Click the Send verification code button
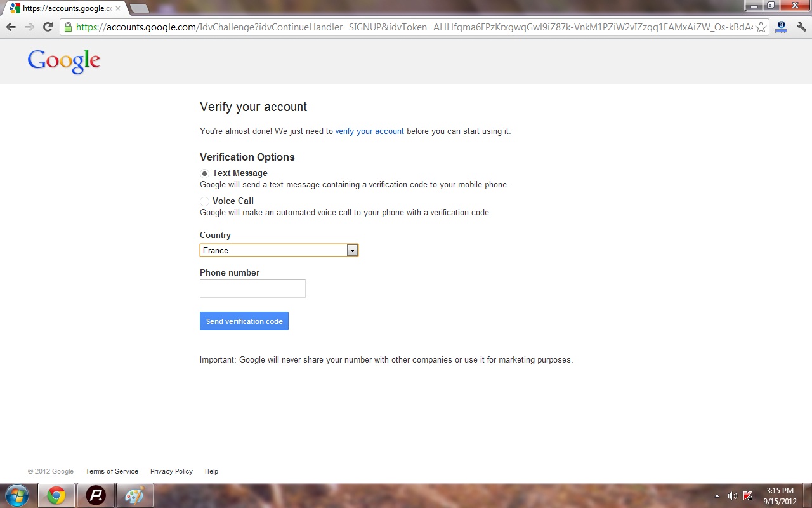Screen dimensions: 812x508 pyautogui.click(x=244, y=321)
